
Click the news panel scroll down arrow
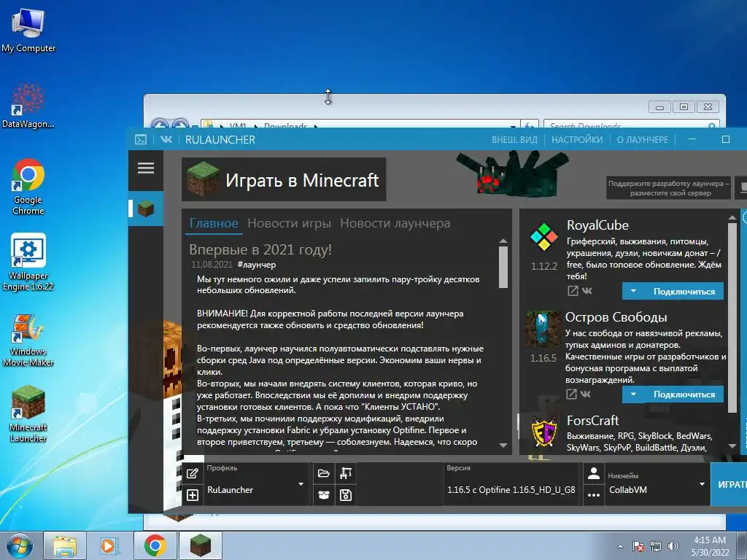(x=503, y=446)
